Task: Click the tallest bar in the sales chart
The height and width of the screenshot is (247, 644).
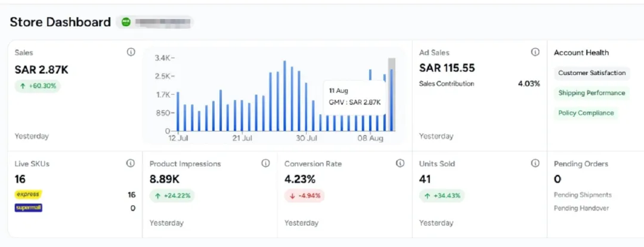Action: pos(284,96)
